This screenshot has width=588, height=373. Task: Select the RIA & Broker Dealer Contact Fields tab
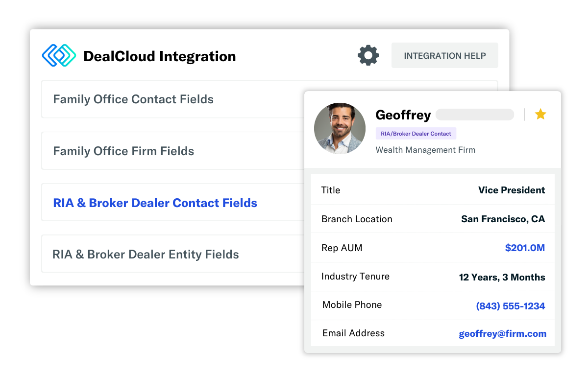pyautogui.click(x=155, y=202)
